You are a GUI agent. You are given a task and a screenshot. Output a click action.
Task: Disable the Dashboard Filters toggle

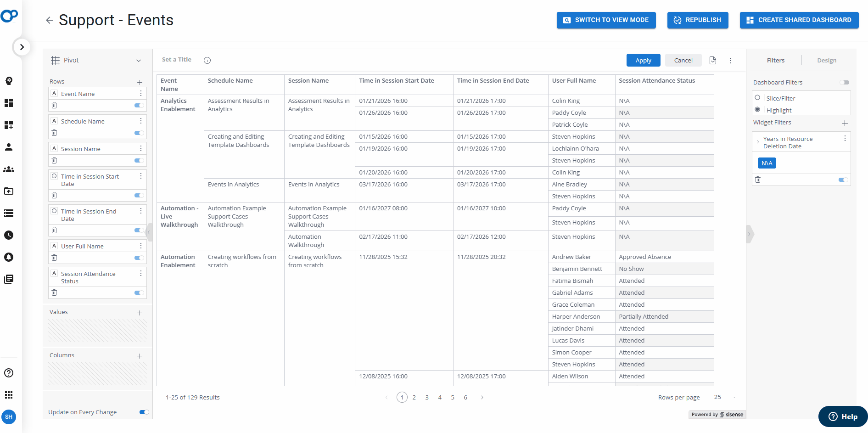(845, 83)
